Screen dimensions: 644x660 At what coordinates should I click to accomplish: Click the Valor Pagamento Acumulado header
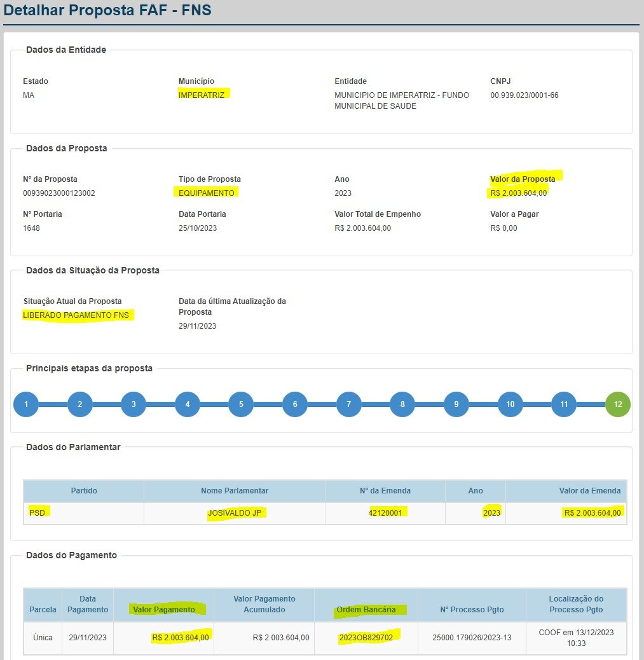(264, 604)
